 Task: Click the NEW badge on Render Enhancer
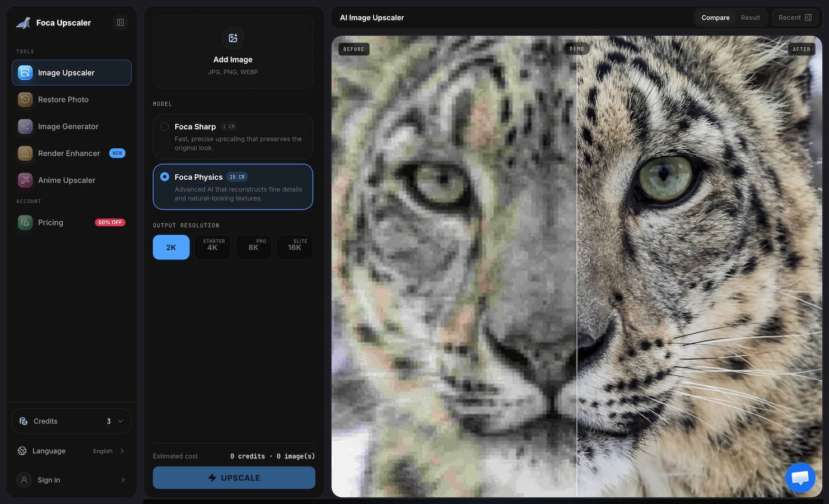pos(117,153)
